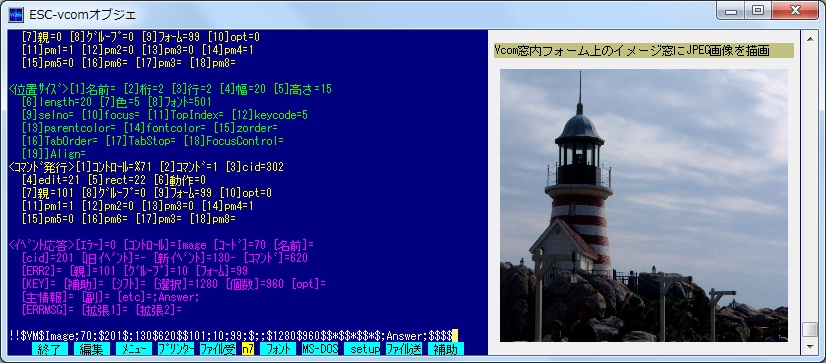Viewport: 826px width, 363px height.
Task: Open the setup function button
Action: coord(362,349)
